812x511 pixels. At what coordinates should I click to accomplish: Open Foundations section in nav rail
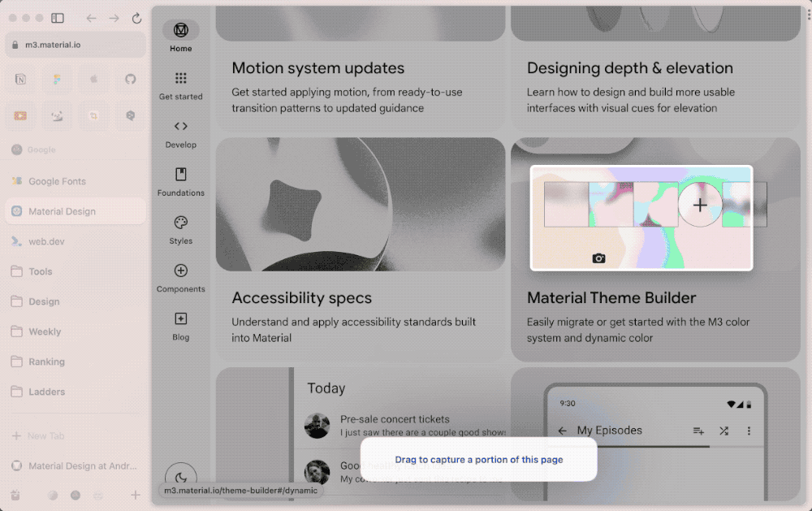(181, 182)
